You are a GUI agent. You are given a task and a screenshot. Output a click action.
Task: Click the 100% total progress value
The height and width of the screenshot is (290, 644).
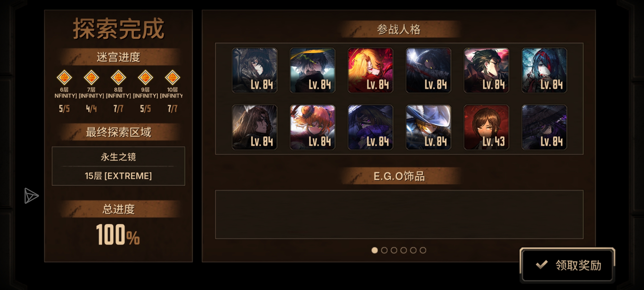[118, 234]
